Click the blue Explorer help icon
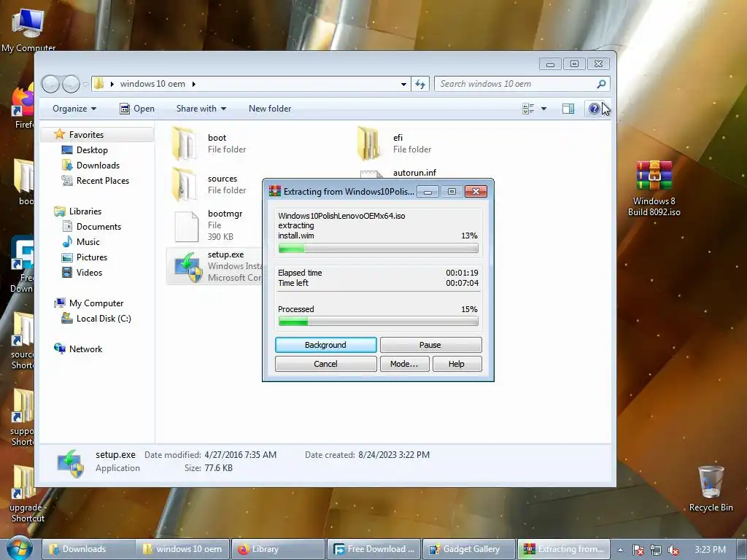747x560 pixels. pyautogui.click(x=594, y=109)
